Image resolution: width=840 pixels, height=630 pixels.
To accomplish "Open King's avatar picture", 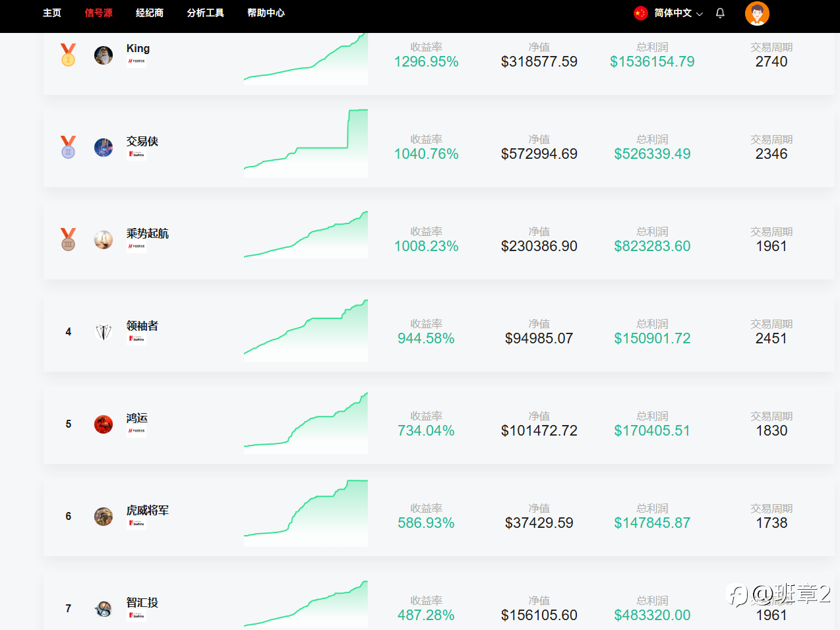I will tap(104, 55).
